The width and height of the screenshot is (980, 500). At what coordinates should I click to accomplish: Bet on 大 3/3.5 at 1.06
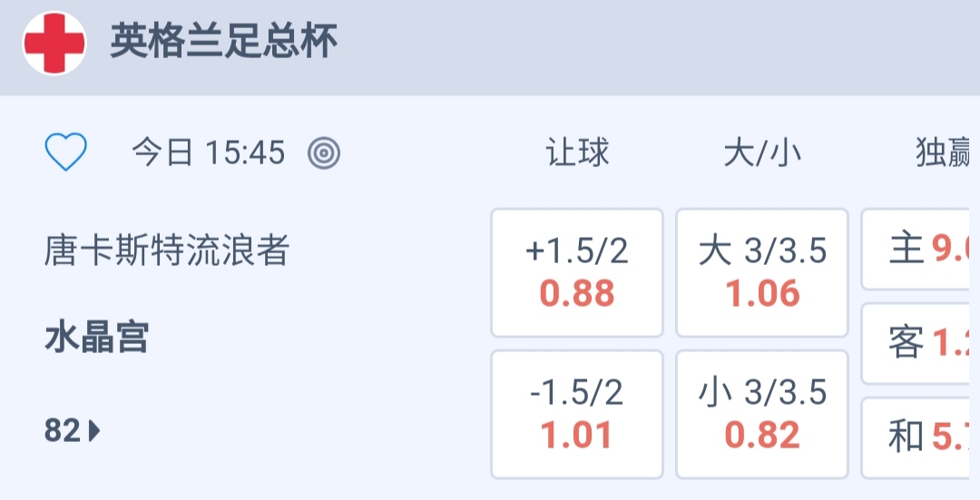coord(762,272)
